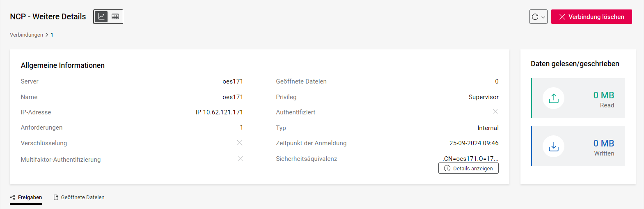Click the Verbindung löschen button
The width and height of the screenshot is (644, 209).
pos(591,17)
